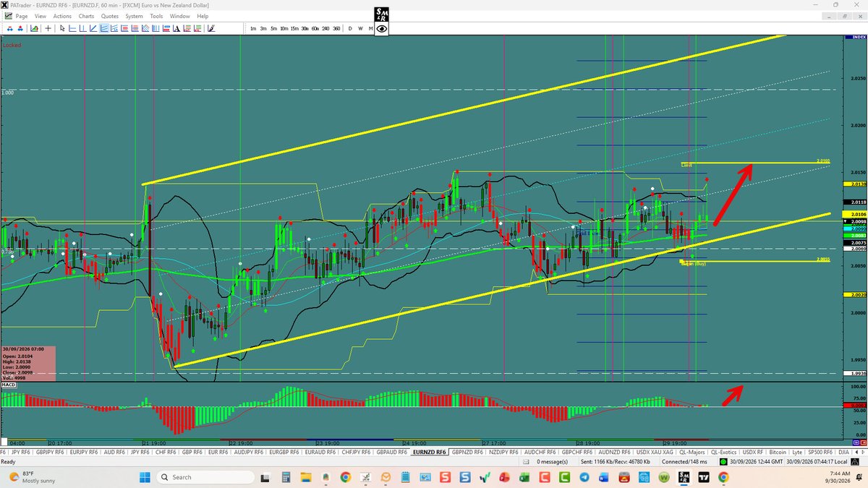
Task: Open TradingView from the taskbar
Action: click(x=704, y=477)
